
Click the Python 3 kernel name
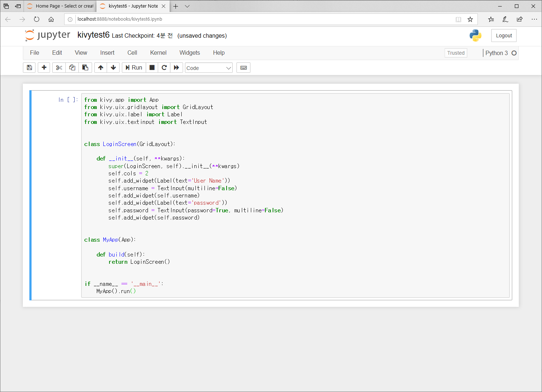(496, 53)
